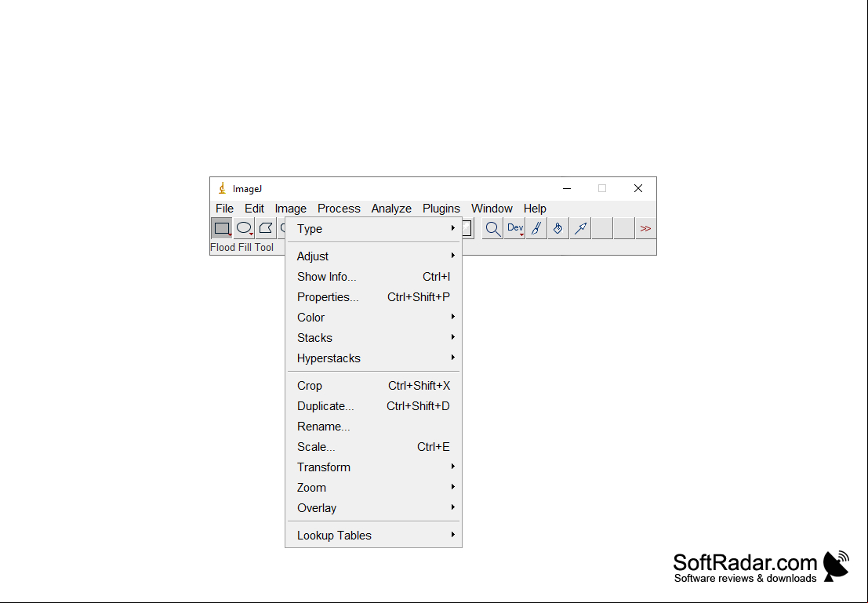Open the Help menu
The image size is (868, 603).
[x=535, y=209]
